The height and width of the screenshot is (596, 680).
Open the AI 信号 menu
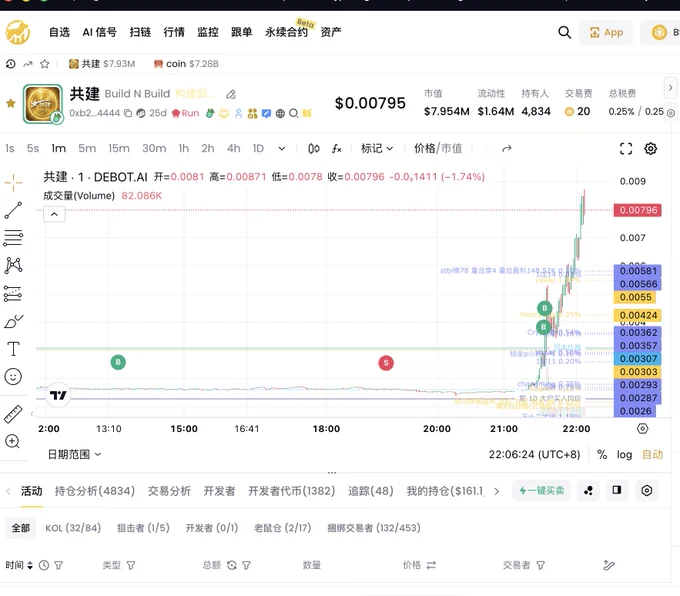(x=99, y=32)
